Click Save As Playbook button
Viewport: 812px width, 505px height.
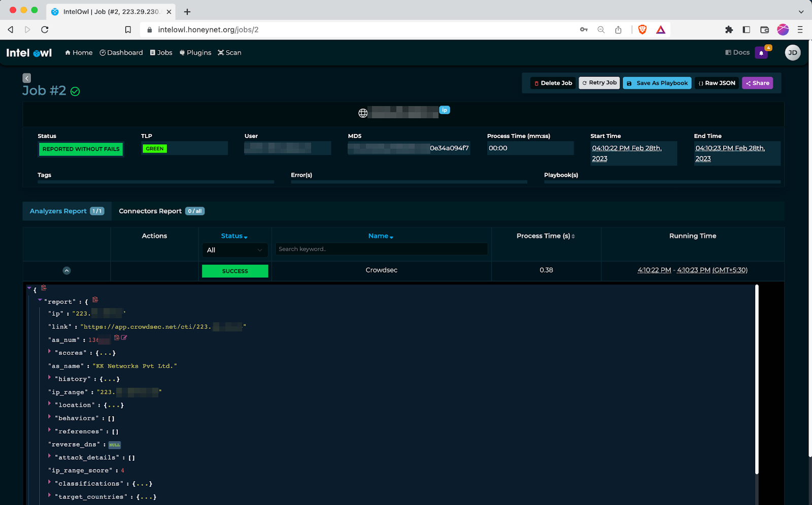657,83
